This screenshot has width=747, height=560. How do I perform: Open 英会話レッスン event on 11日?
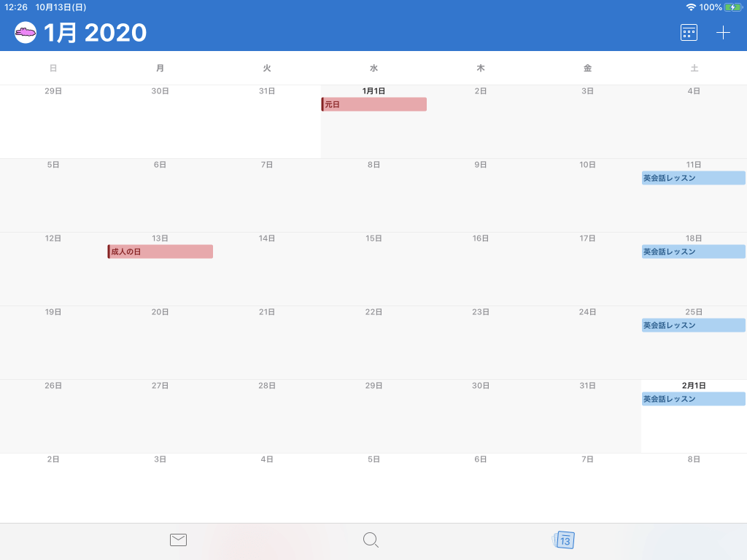[693, 178]
